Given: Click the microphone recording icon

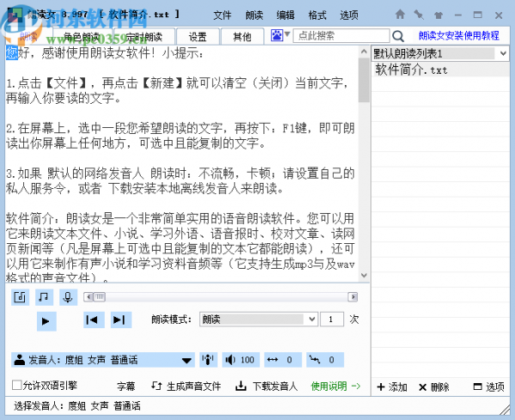Looking at the screenshot, I should click(68, 297).
